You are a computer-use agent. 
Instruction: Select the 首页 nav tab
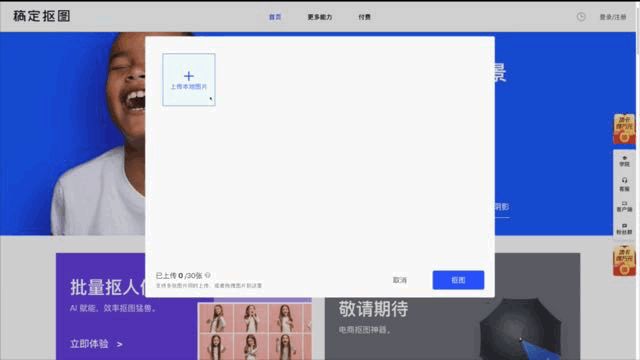coord(275,17)
